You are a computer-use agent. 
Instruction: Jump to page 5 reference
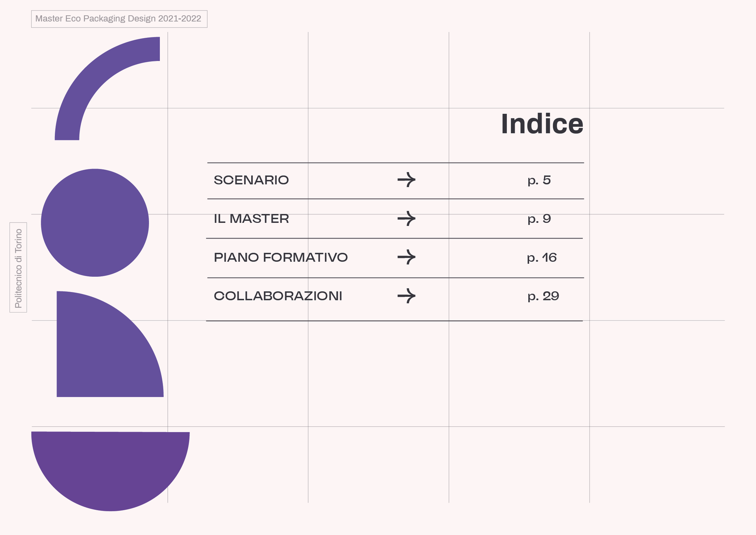click(539, 180)
